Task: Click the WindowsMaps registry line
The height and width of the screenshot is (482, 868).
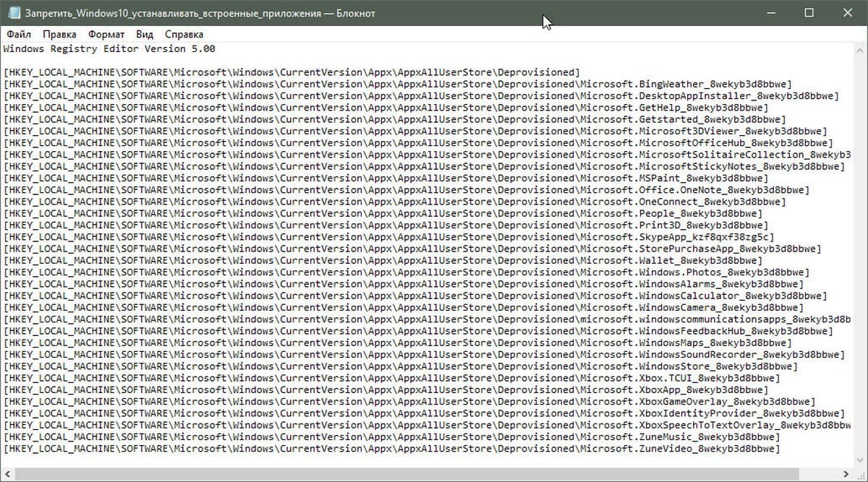Action: pos(397,343)
